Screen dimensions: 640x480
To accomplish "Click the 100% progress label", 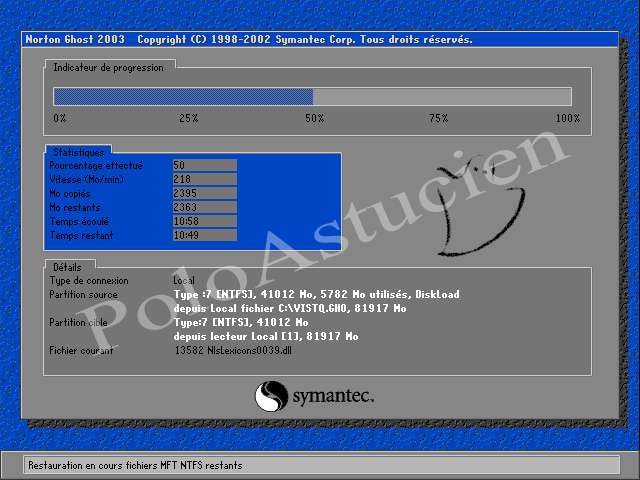I will coord(568,118).
